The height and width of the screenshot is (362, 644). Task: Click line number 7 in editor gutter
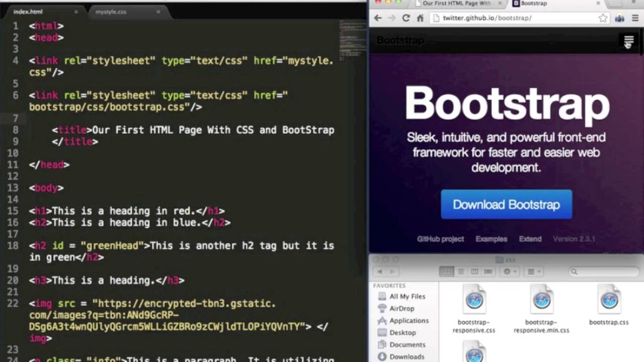(16, 118)
